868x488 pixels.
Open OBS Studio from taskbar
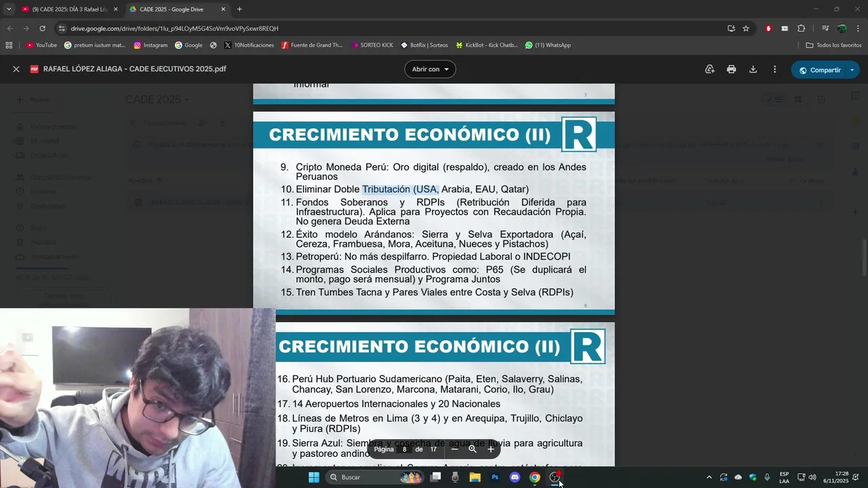pos(555,477)
